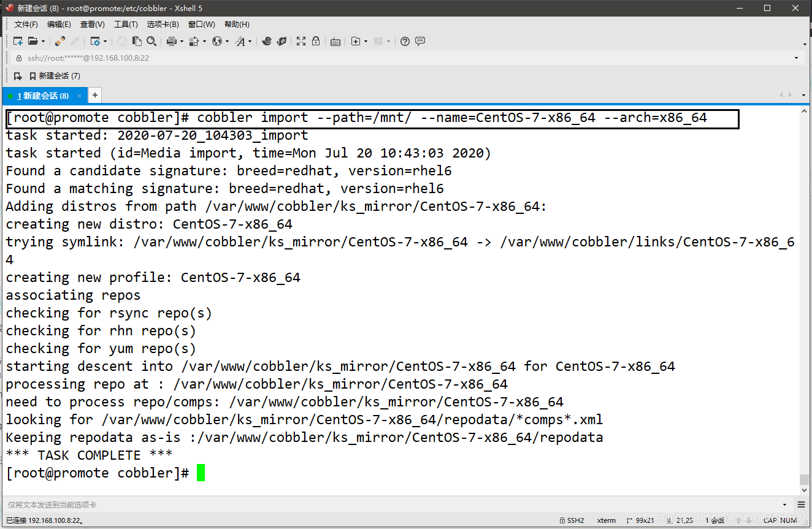Click the 21,25 cursor position indicator
The height and width of the screenshot is (529, 812).
click(x=680, y=520)
